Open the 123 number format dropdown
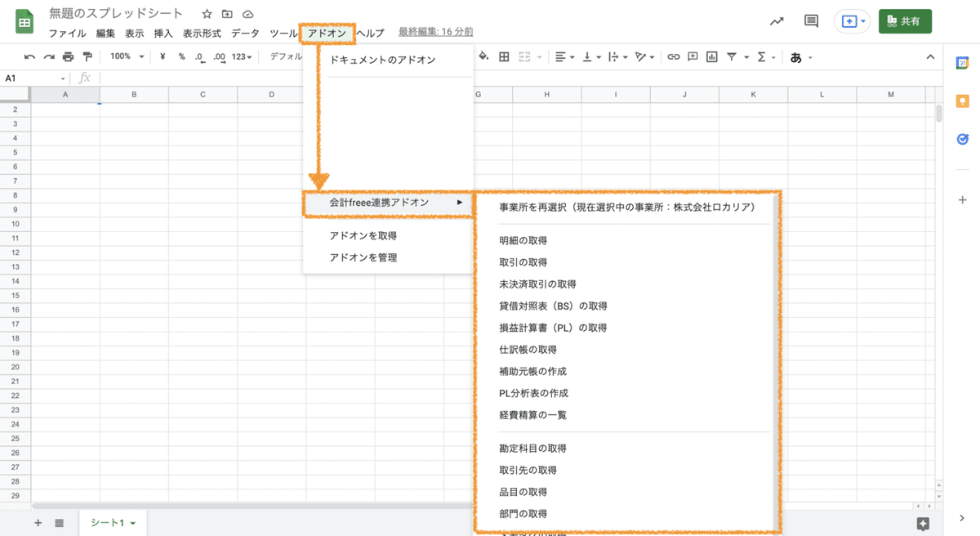The image size is (980, 536). tap(242, 56)
